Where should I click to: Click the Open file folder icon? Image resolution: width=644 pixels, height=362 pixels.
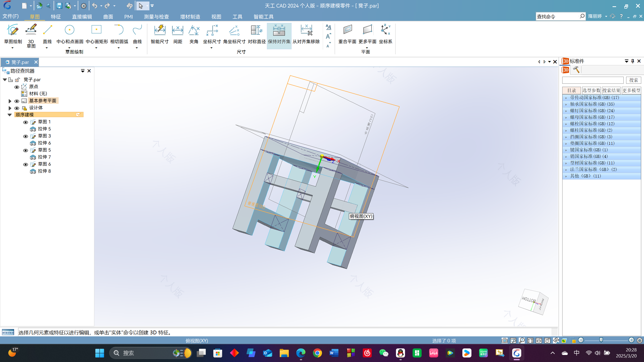[x=39, y=6]
